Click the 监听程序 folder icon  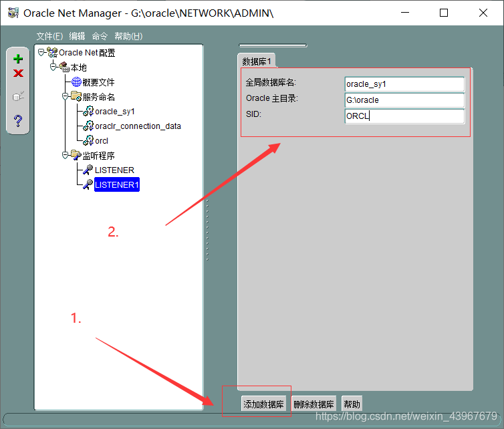(x=76, y=155)
